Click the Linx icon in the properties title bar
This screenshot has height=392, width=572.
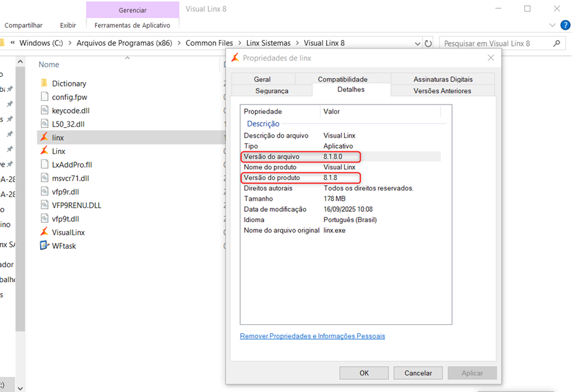coord(235,57)
